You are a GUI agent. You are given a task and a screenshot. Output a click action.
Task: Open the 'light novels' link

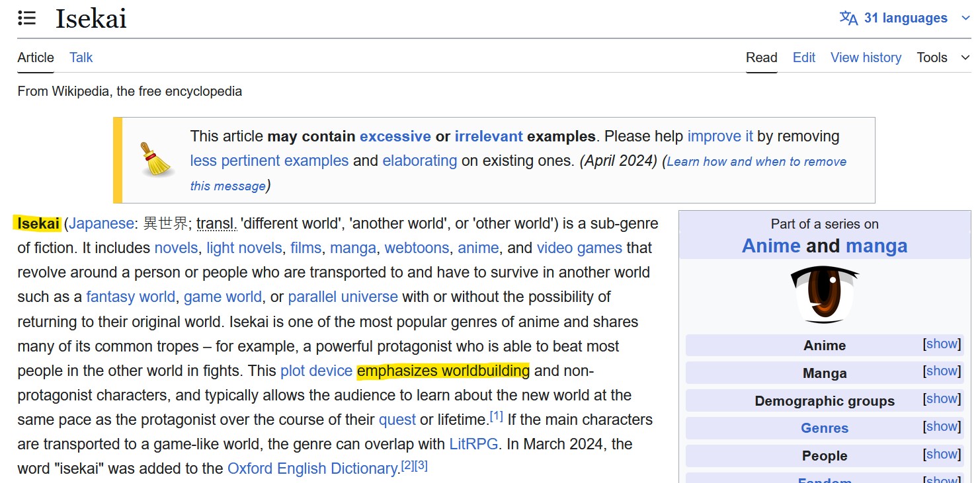pyautogui.click(x=244, y=248)
